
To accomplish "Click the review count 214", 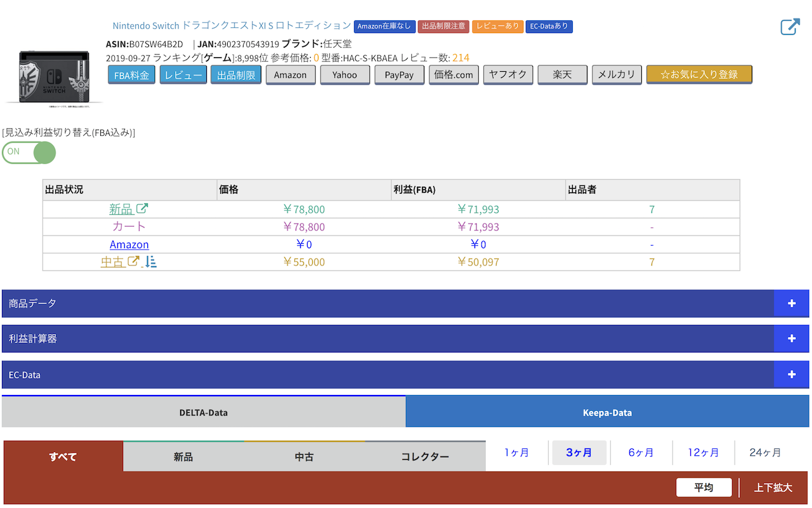I will 461,58.
